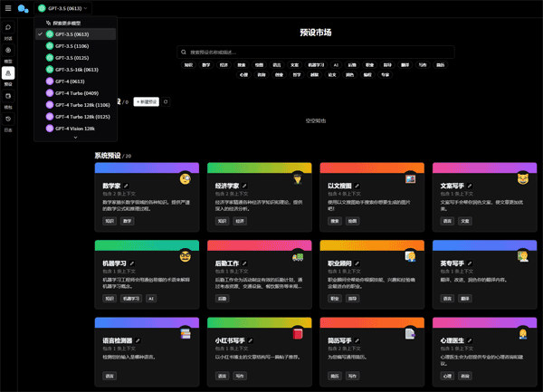Open the 简历写手 preset card title
543x392 pixels.
click(x=339, y=340)
